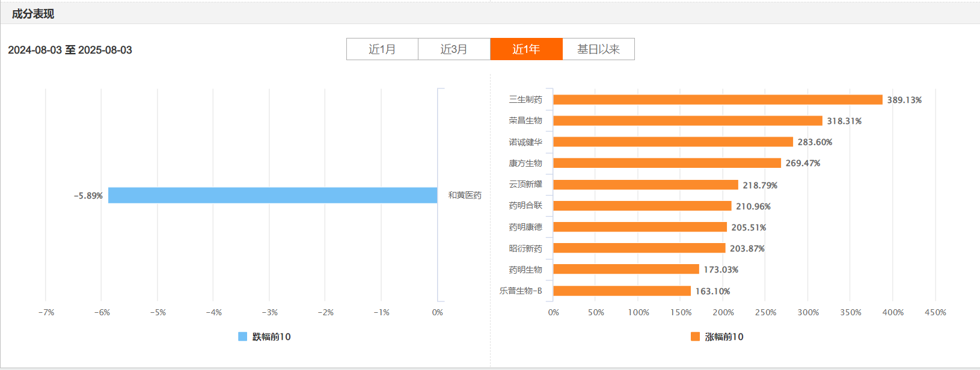Click the 药明合联 stock label
Viewport: 980px width, 370px height.
pyautogui.click(x=525, y=205)
